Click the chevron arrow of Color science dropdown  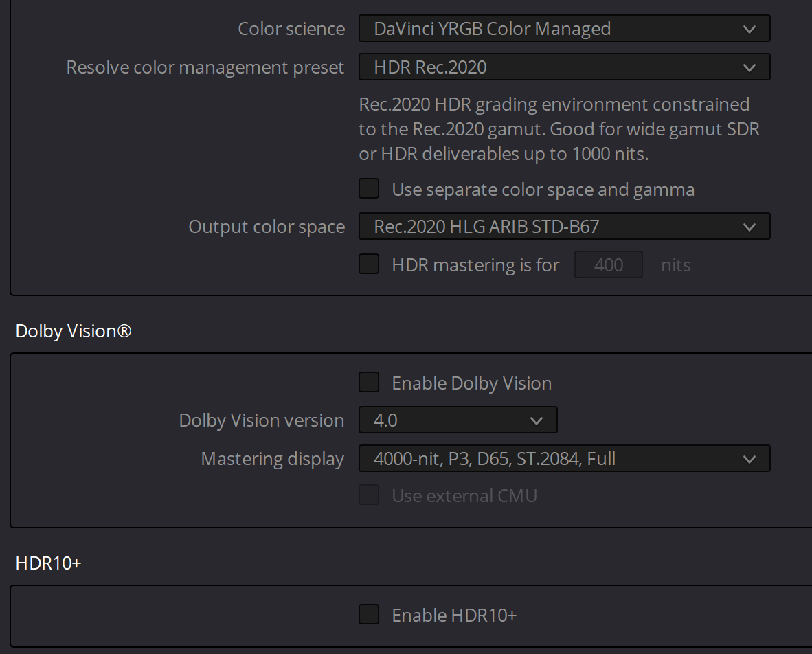click(x=749, y=30)
